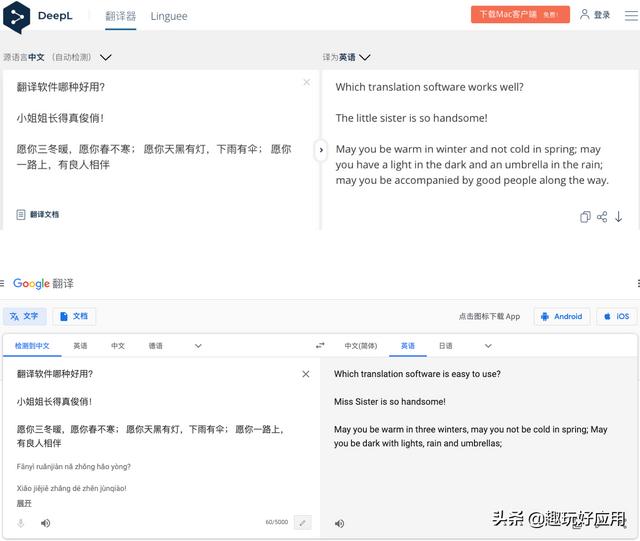Image resolution: width=640 pixels, height=541 pixels.
Task: Select the 文字 text mode button
Action: (24, 316)
